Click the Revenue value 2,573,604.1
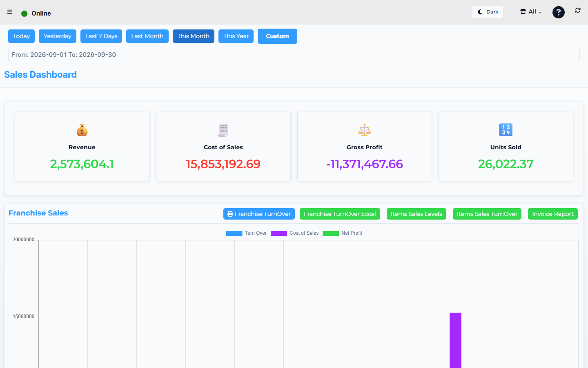The image size is (588, 368). 82,164
